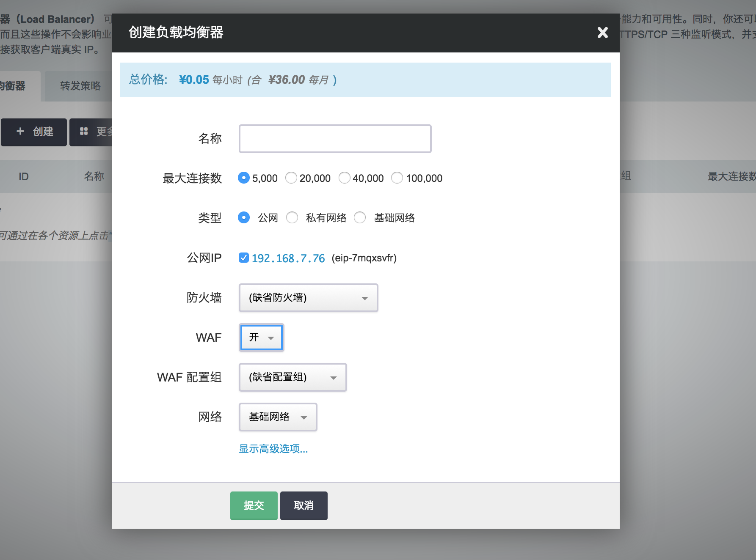Open the WAF on/off dropdown
The height and width of the screenshot is (560, 756).
[261, 338]
